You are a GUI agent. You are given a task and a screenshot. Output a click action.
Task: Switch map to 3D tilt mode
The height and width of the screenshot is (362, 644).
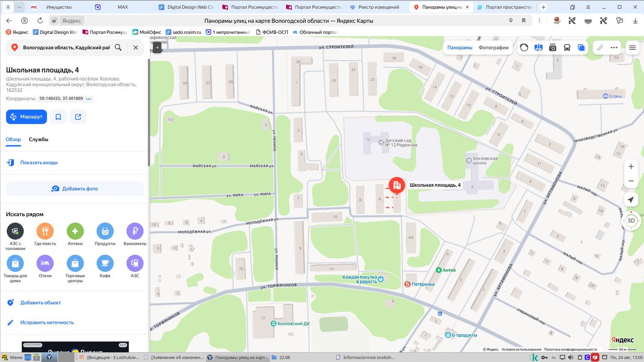(x=631, y=220)
